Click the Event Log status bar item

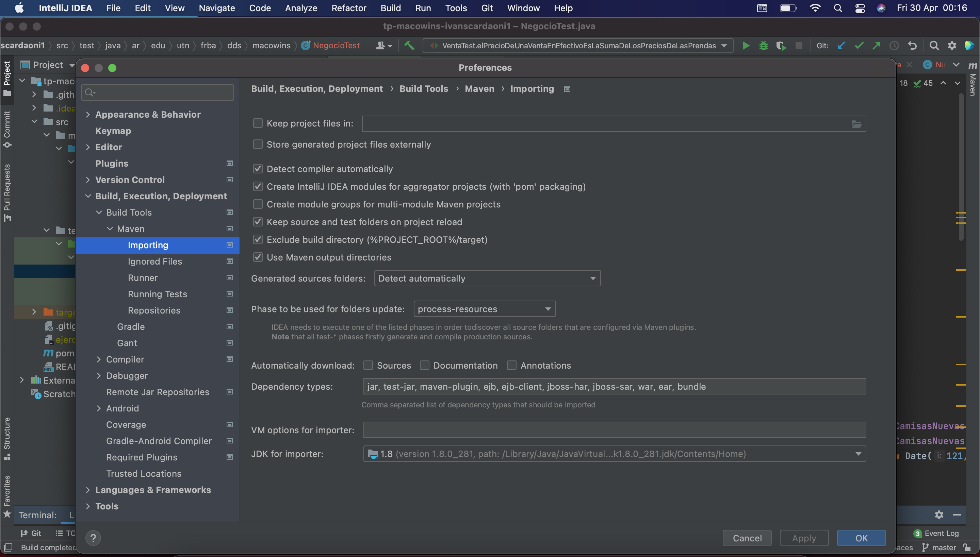936,533
